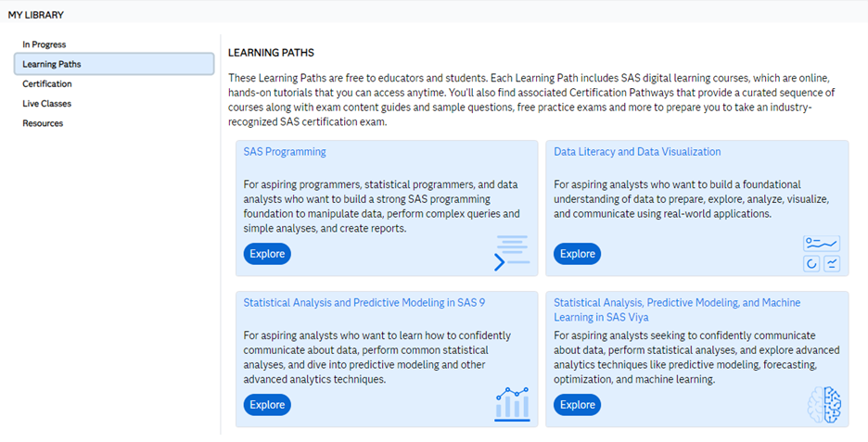This screenshot has height=442, width=868.
Task: Click the brain icon in SAS Viya card
Action: [823, 404]
